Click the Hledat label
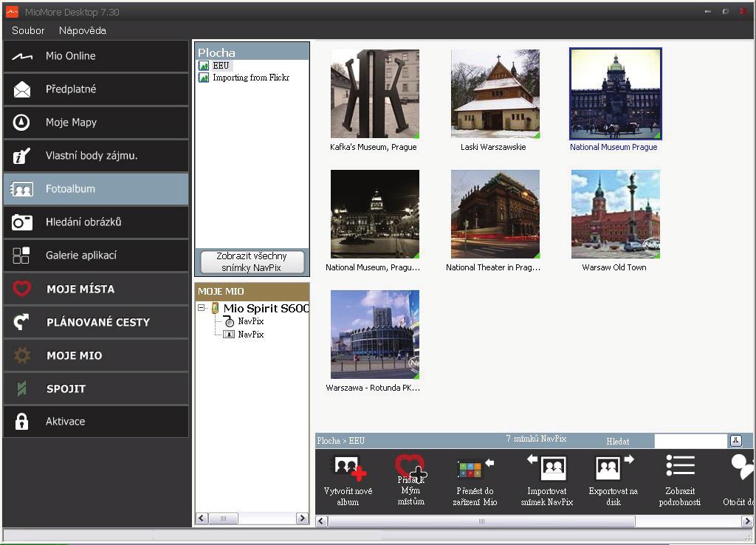Screen dimensions: 756x545 [618, 442]
